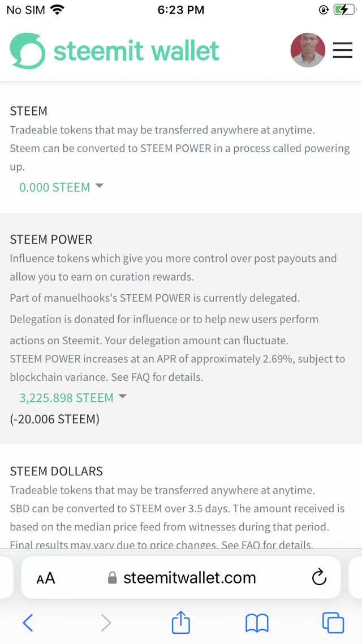Tap the lock icon beside the URL
The height and width of the screenshot is (644, 362).
(113, 578)
